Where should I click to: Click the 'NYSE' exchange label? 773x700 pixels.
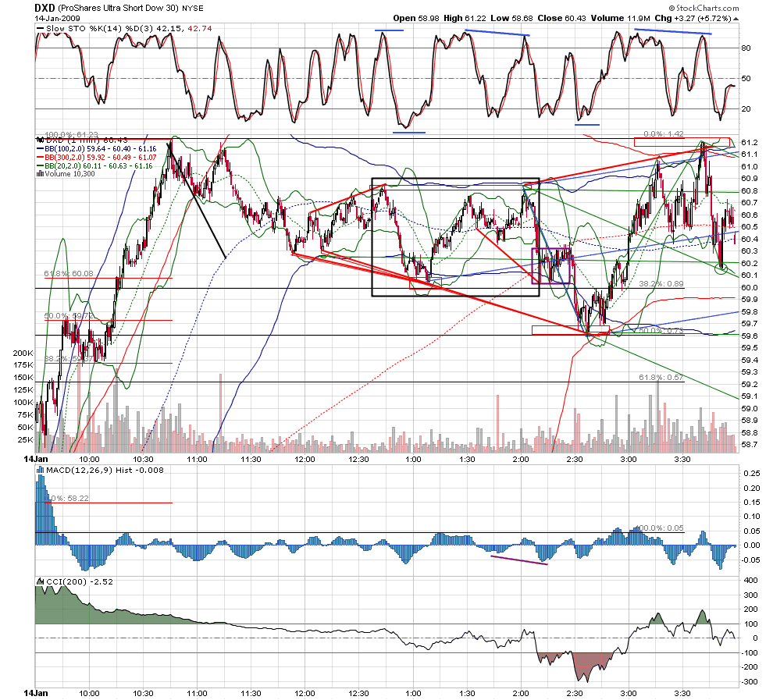(193, 9)
